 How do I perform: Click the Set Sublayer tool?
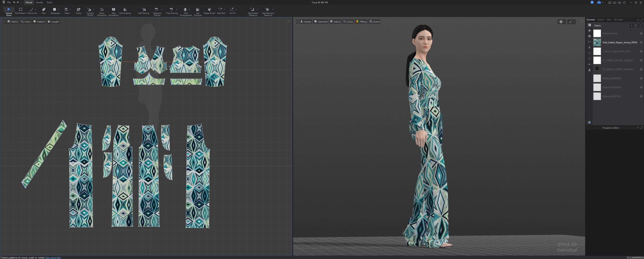click(198, 12)
